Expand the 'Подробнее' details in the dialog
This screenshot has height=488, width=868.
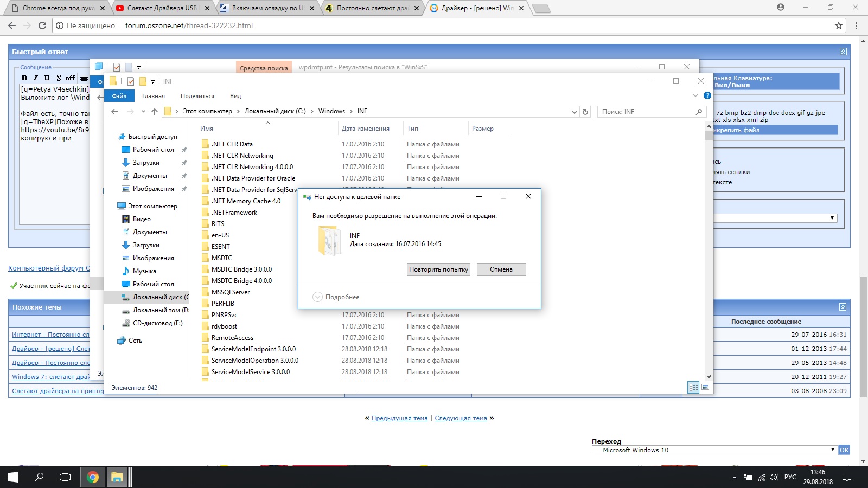[x=336, y=297]
